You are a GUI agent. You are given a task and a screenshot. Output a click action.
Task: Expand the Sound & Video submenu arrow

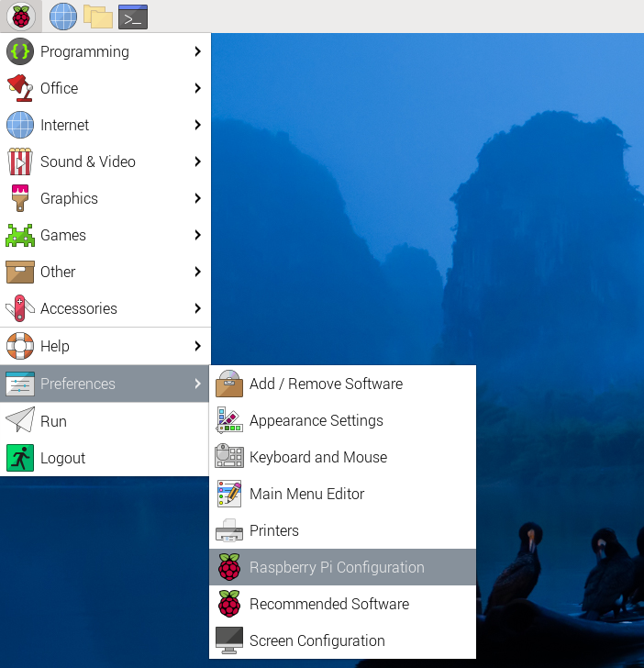(197, 161)
